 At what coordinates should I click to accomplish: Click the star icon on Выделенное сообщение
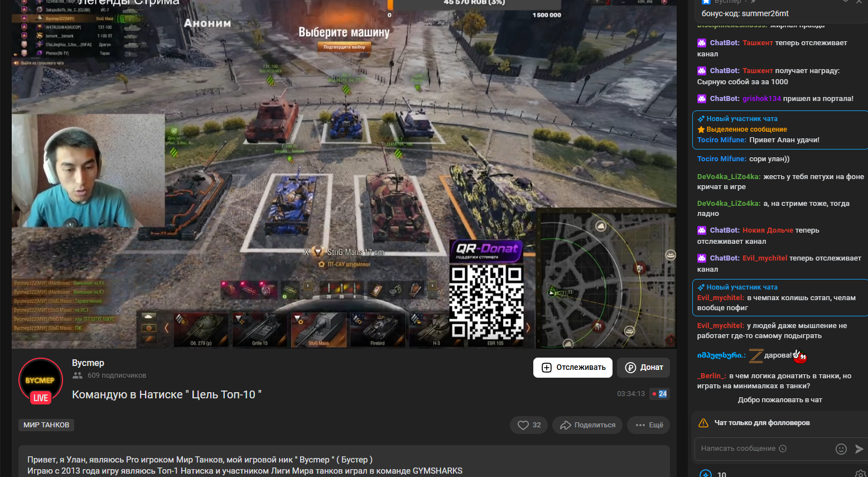701,129
